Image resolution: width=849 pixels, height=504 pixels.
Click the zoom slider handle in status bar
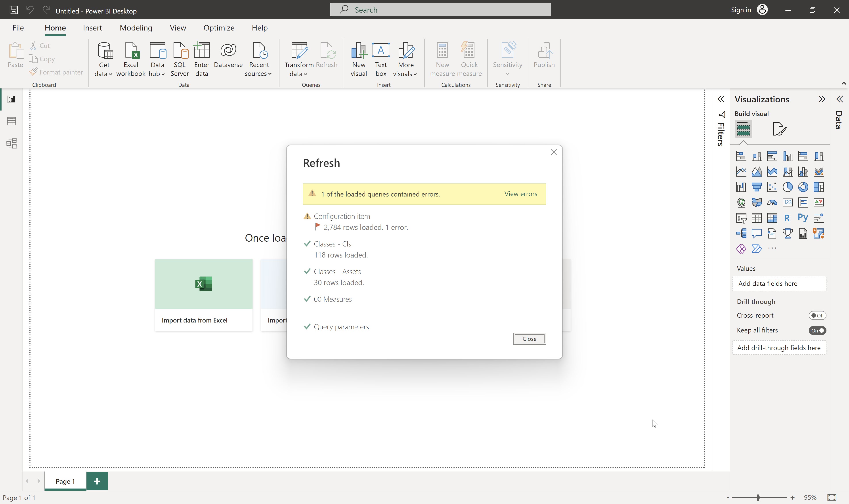(758, 498)
